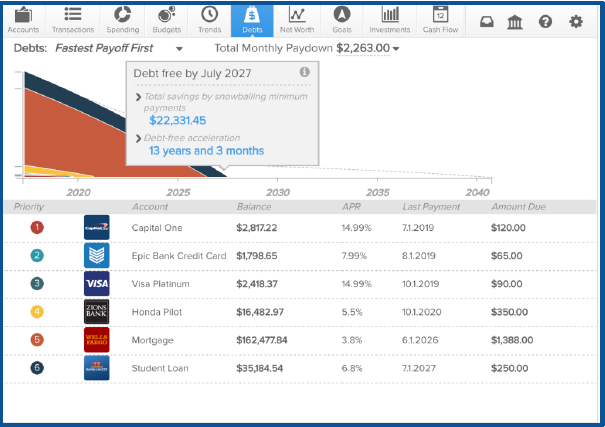Click the bank institution icon

click(515, 22)
